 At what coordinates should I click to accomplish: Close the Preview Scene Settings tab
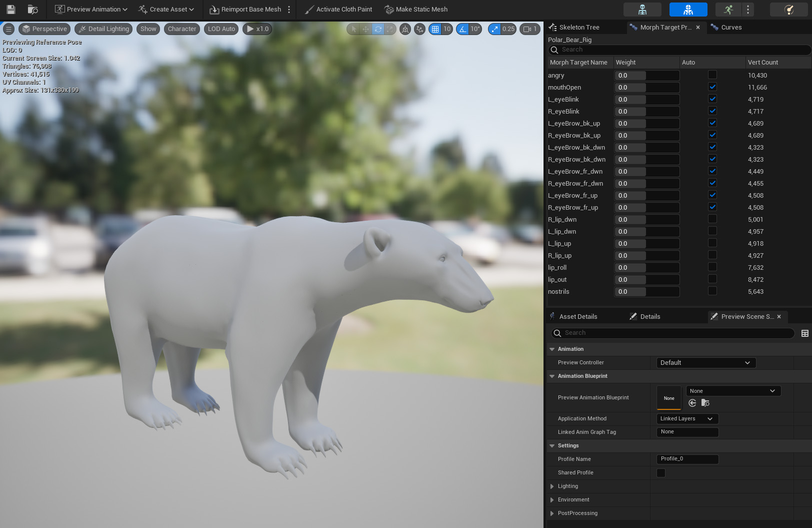click(x=779, y=317)
